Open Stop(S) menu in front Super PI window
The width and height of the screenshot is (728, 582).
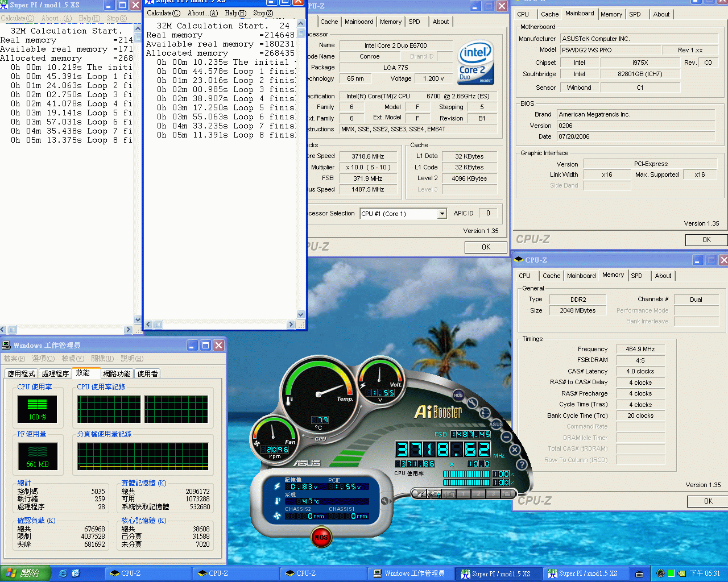tap(263, 13)
